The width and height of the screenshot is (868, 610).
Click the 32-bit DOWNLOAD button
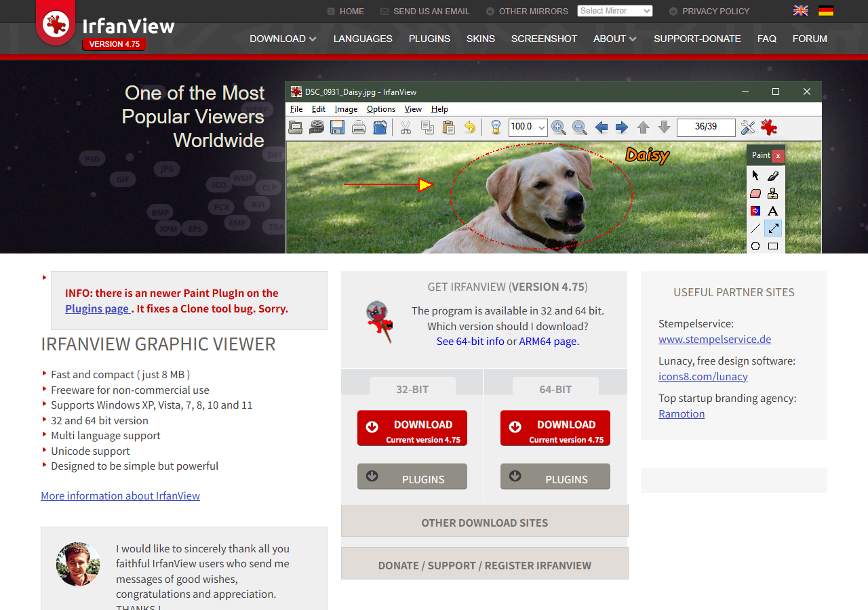[412, 428]
